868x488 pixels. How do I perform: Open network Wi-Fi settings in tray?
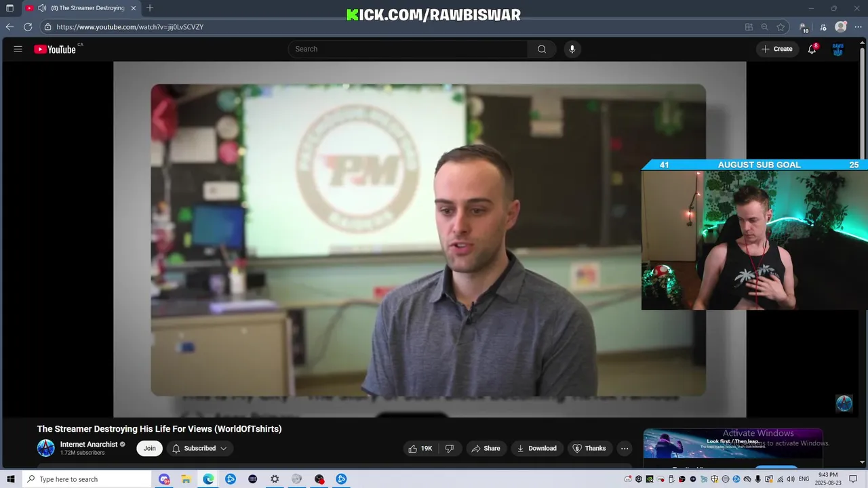(780, 479)
